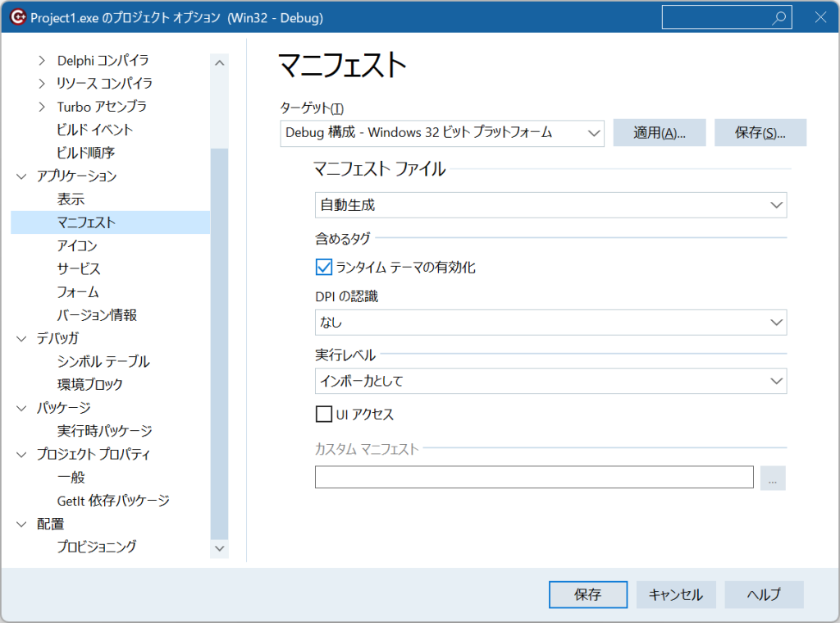Click the カスタム マニフェスト path field
This screenshot has width=840, height=623.
(x=534, y=477)
